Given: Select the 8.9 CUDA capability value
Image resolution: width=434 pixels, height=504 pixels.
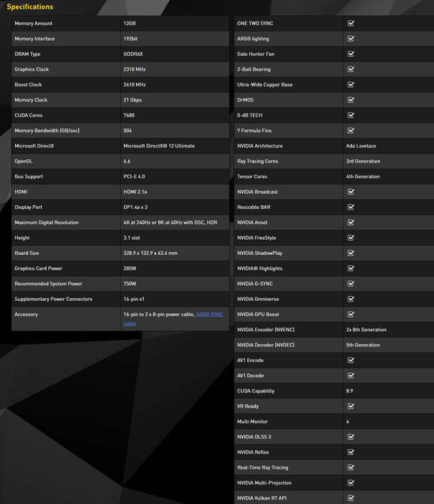Looking at the screenshot, I should (x=350, y=391).
